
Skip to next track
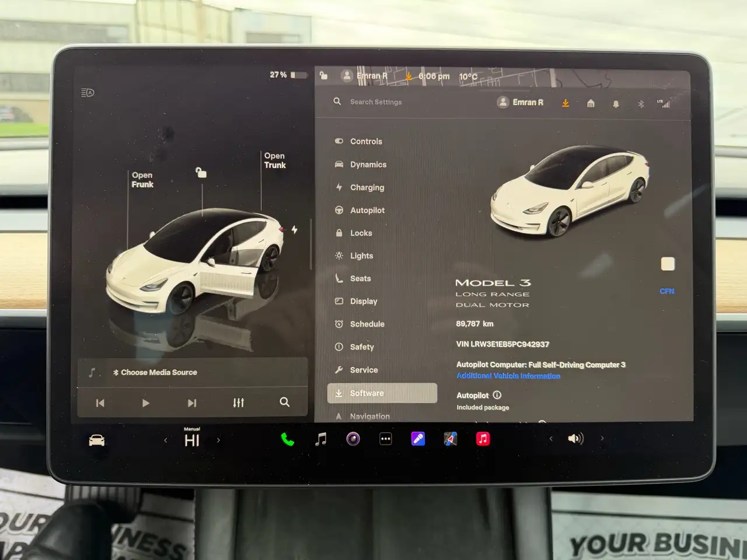point(192,402)
